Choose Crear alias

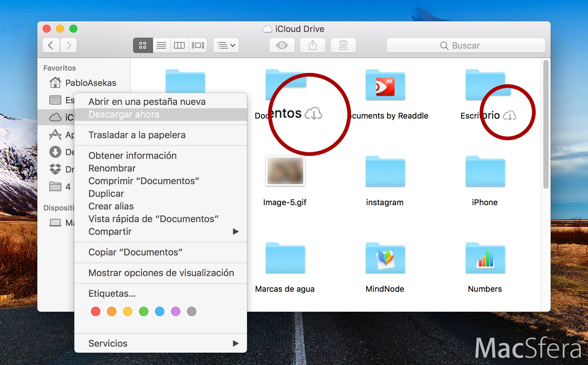(x=161, y=206)
